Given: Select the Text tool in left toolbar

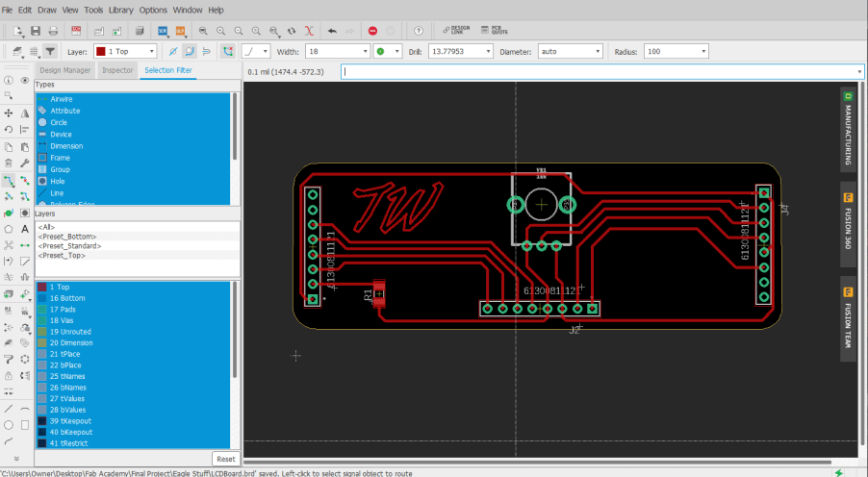Looking at the screenshot, I should pyautogui.click(x=25, y=229).
